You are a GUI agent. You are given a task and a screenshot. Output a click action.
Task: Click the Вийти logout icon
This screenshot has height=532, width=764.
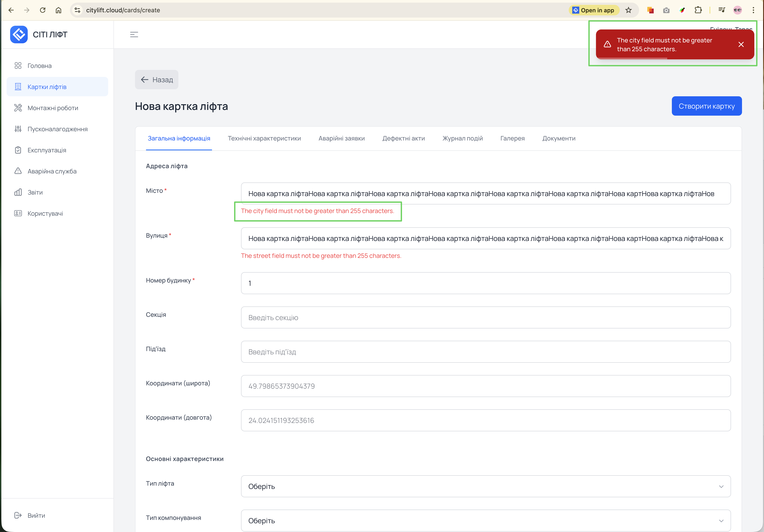pyautogui.click(x=18, y=515)
